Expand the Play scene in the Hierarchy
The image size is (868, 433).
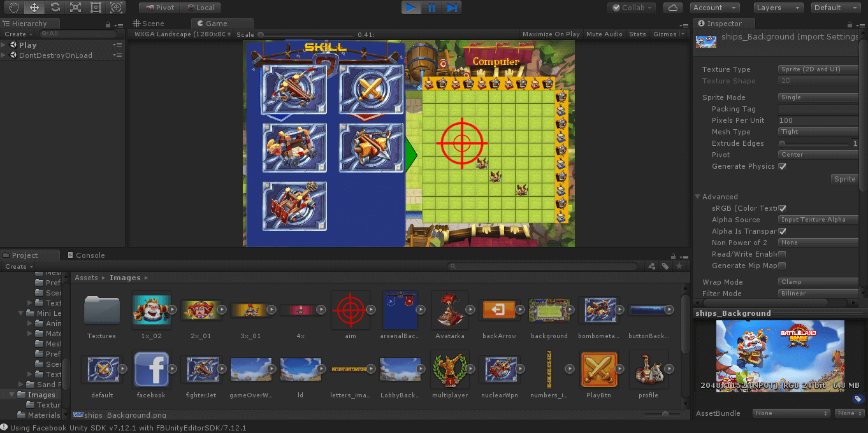(4, 45)
